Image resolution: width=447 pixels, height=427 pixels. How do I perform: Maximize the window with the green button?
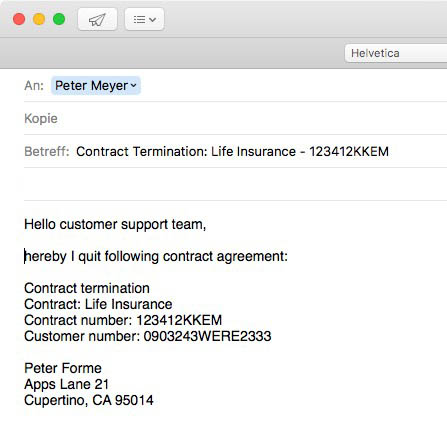(59, 19)
